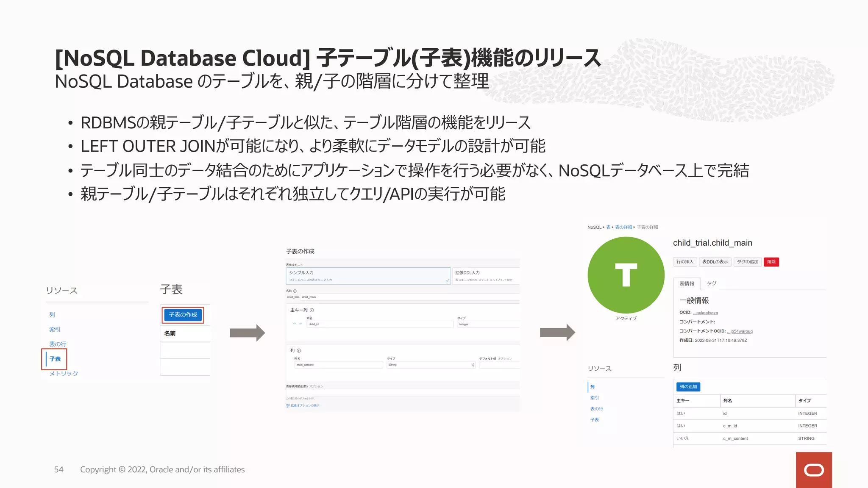Open 列 in the left resources list

point(52,315)
